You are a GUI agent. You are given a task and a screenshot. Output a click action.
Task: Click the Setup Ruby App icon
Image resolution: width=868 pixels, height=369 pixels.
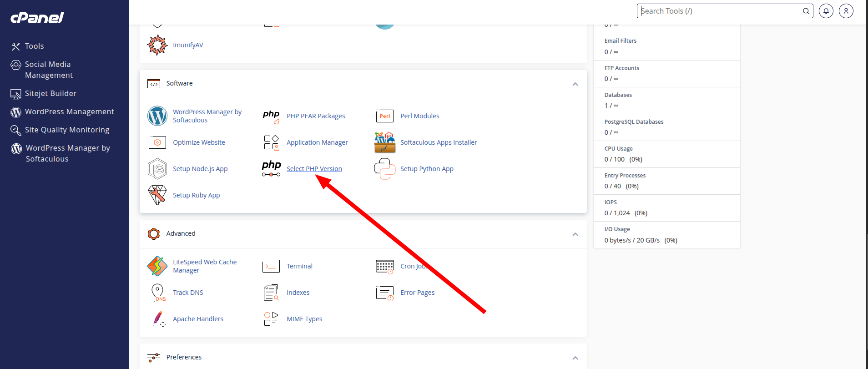pyautogui.click(x=157, y=195)
